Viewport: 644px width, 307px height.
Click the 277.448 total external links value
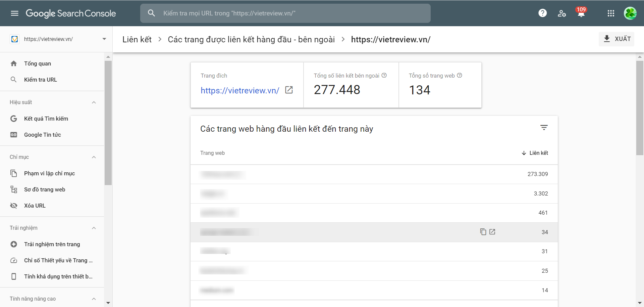pos(337,90)
